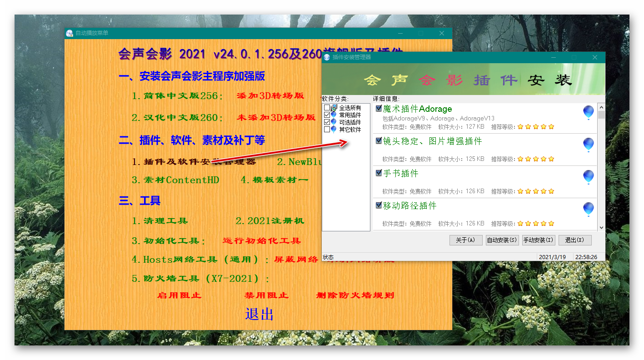Click large blue 退出 in autoplay menu
The height and width of the screenshot is (360, 644).
pos(259,314)
